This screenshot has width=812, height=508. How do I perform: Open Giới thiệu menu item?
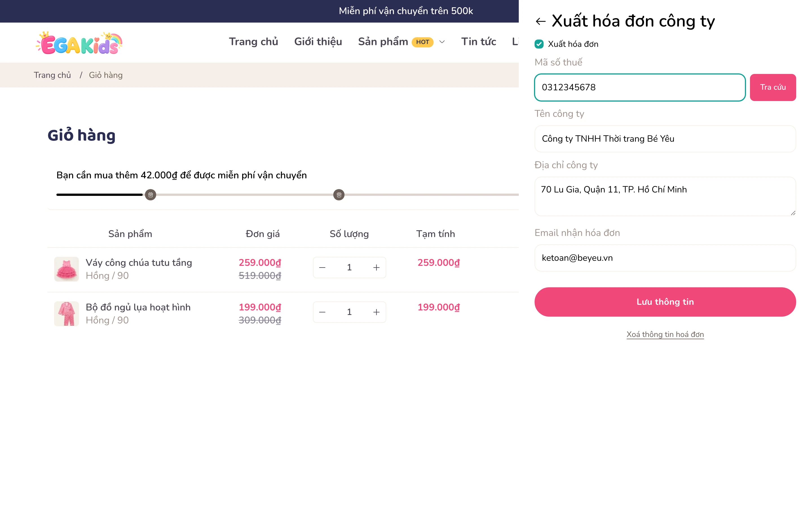pos(318,42)
